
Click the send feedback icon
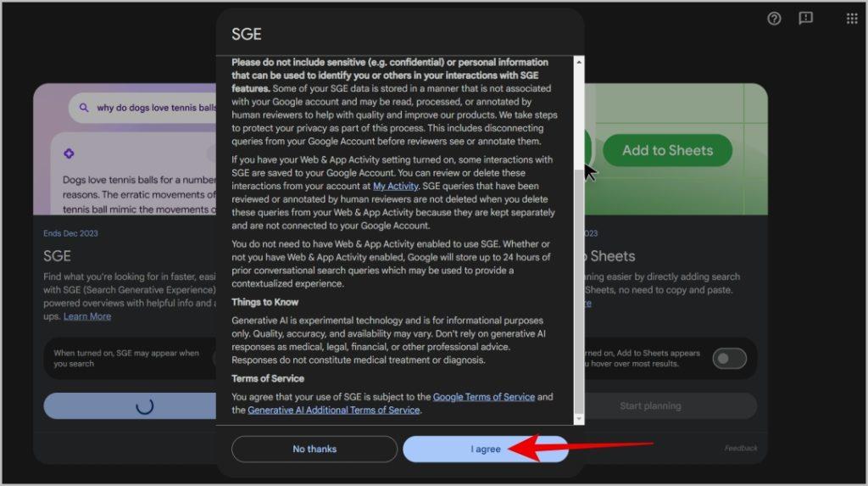point(805,19)
